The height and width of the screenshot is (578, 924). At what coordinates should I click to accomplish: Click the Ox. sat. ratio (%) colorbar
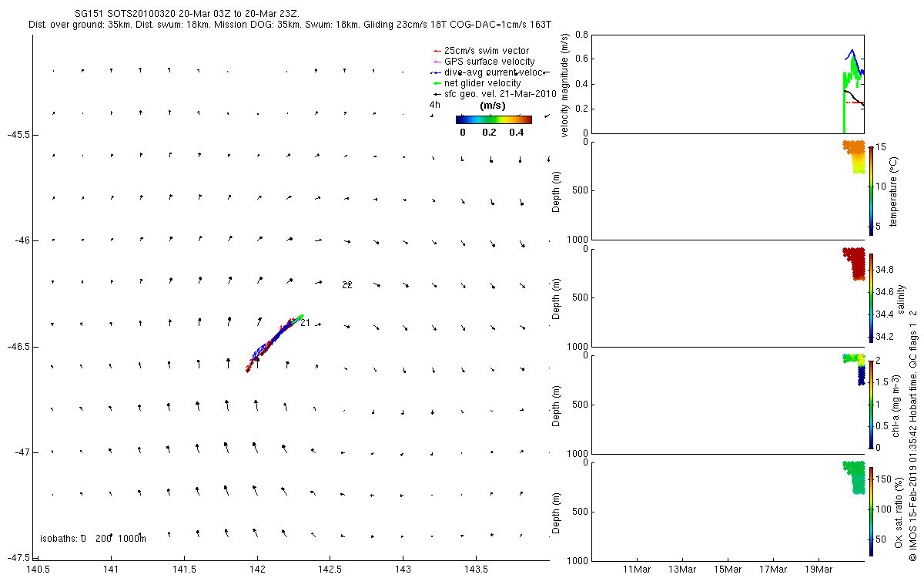[871, 511]
